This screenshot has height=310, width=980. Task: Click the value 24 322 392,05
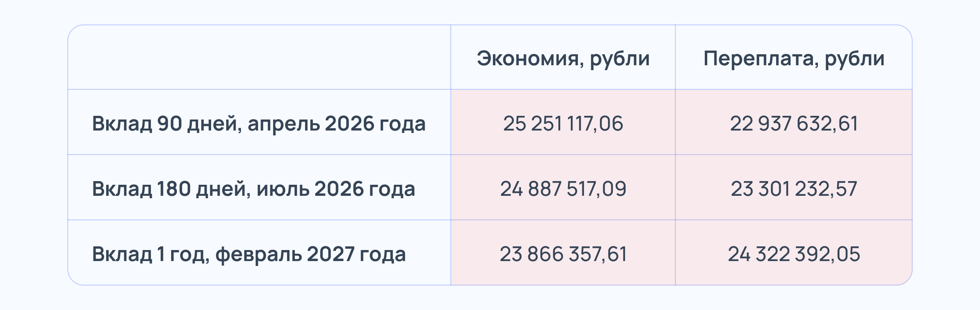point(793,254)
